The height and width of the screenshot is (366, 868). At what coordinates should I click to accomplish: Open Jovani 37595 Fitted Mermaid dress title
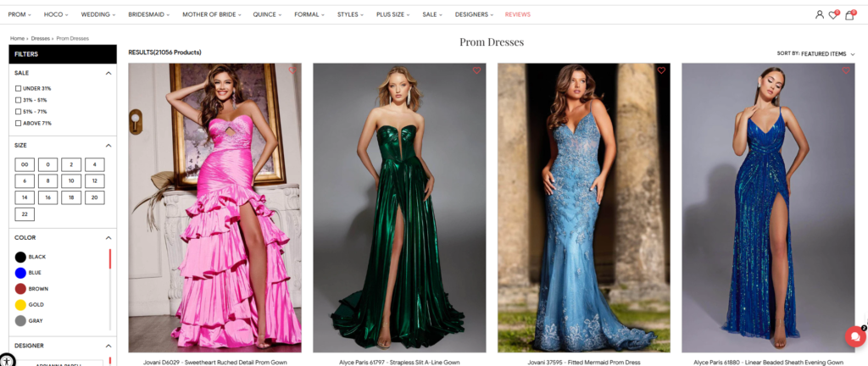click(x=584, y=363)
